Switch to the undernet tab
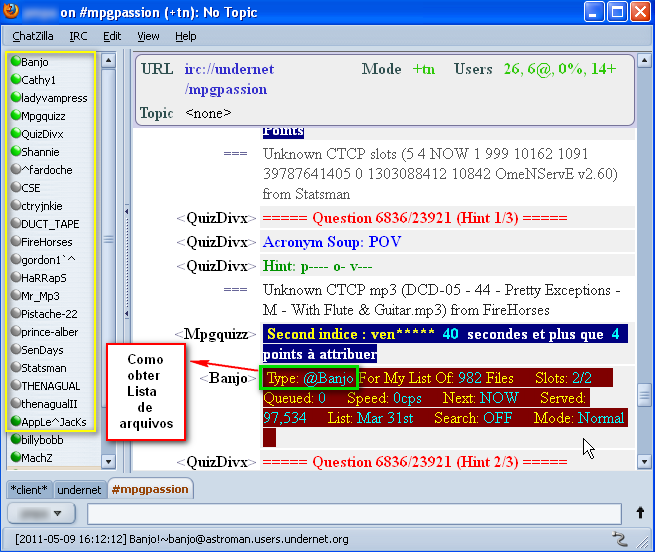Viewport: 655px width, 552px height. pos(79,489)
